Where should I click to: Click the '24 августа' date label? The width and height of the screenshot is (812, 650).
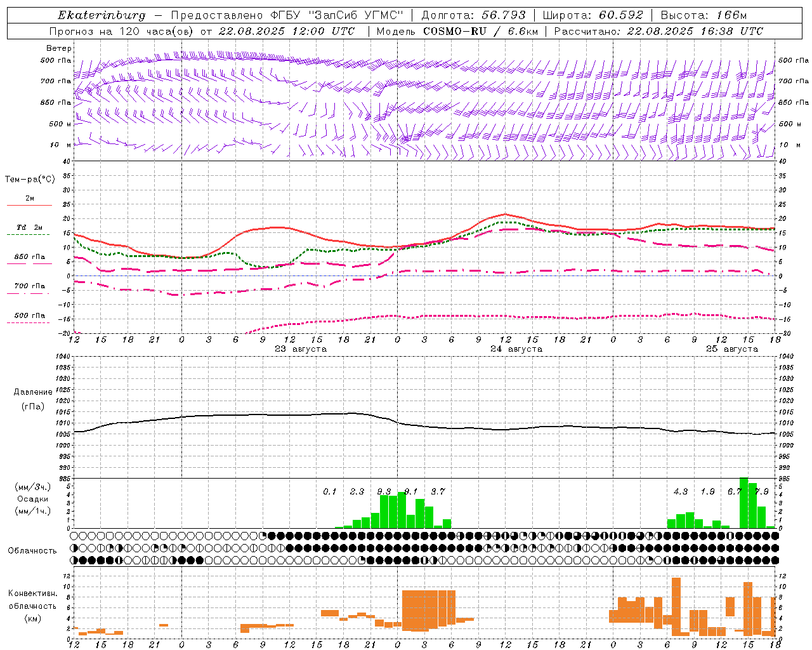point(516,349)
